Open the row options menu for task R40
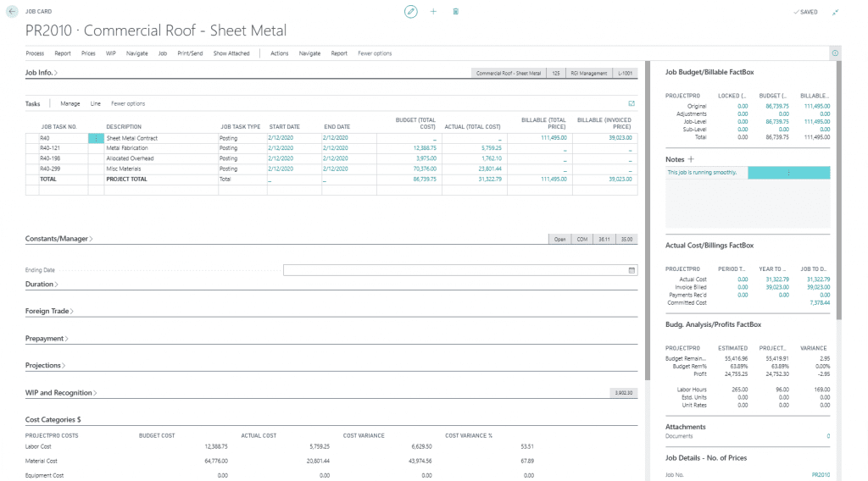 click(x=95, y=137)
